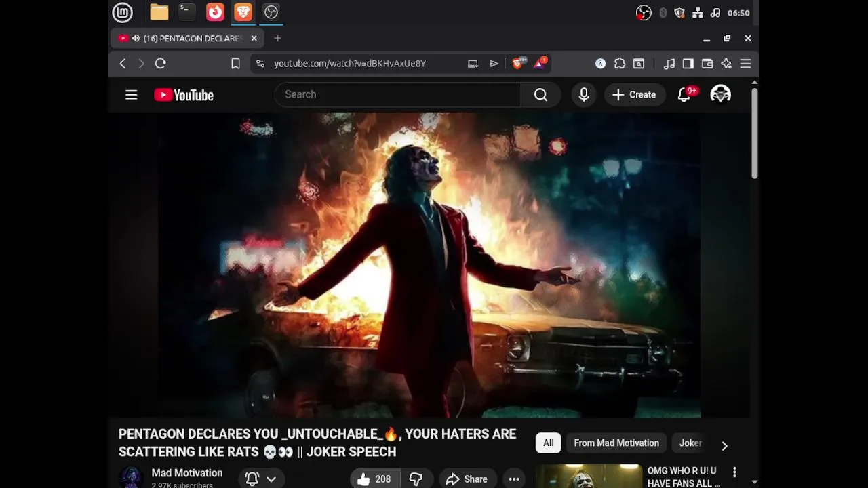Click the YouTube Search field

397,94
